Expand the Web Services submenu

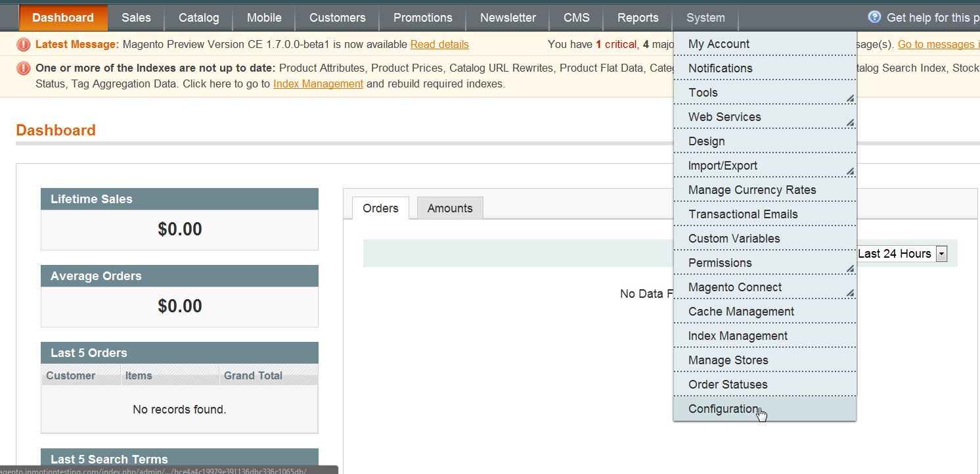[x=849, y=122]
